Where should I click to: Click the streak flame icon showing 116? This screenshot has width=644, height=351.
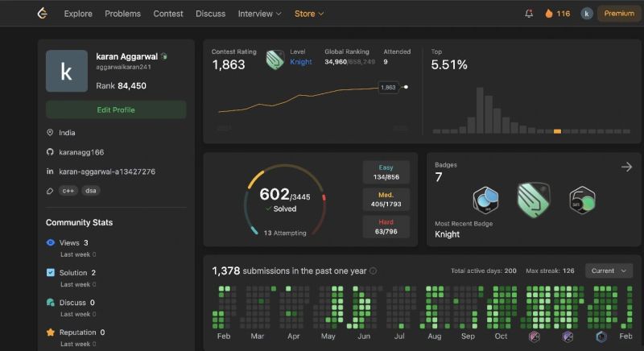(x=549, y=14)
